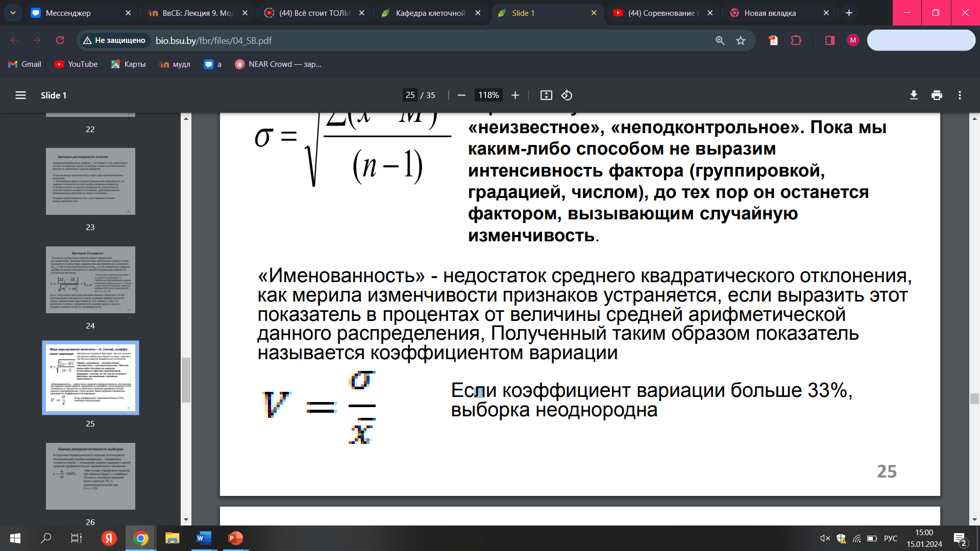
Task: Print the PDF document
Action: (937, 95)
